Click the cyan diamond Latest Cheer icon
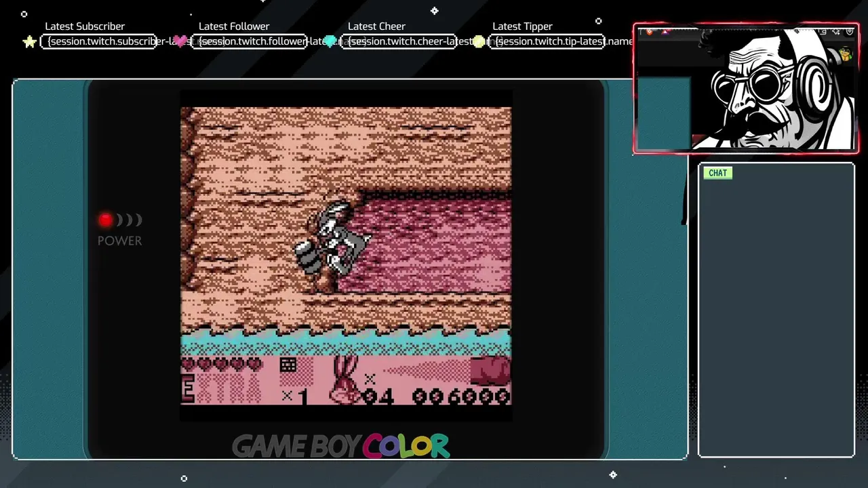Screen dimensions: 868x488 [330, 41]
